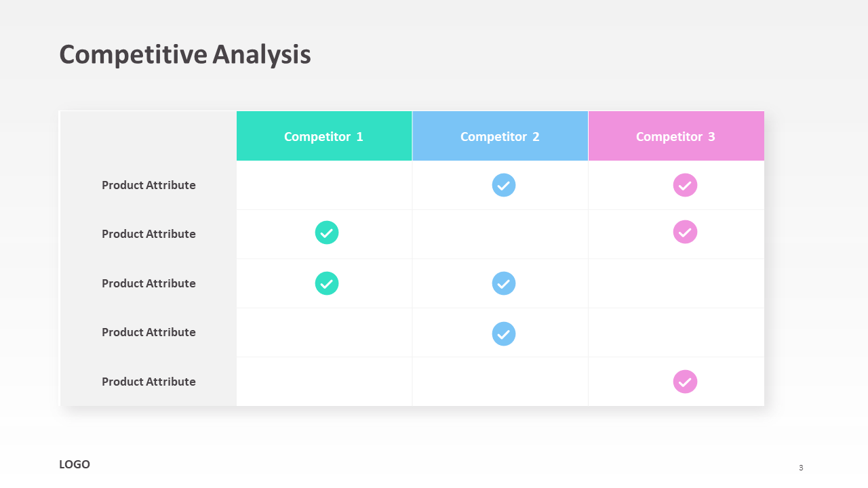The height and width of the screenshot is (488, 868).
Task: Click the green checkmark in the third attribute row
Action: pos(327,283)
